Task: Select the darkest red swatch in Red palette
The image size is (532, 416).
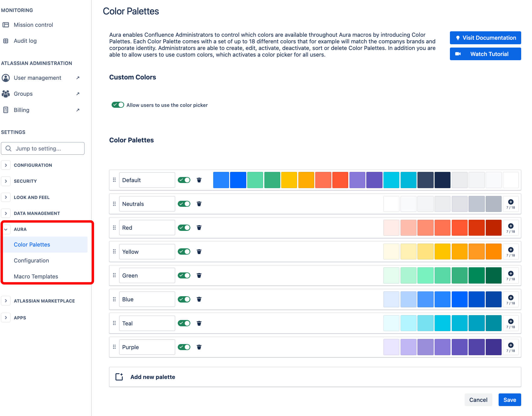Action: 493,227
